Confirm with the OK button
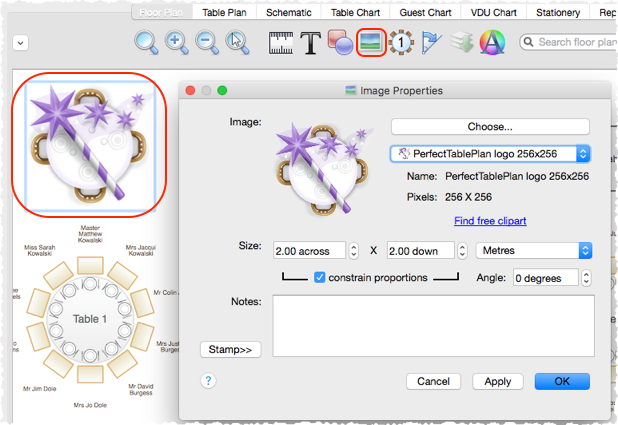618x425 pixels. tap(562, 381)
